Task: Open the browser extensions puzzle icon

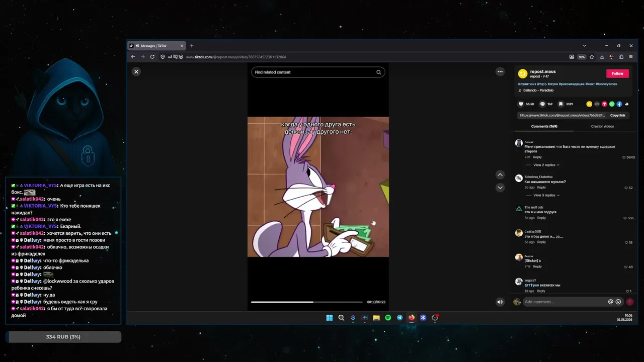Action: pos(621,57)
